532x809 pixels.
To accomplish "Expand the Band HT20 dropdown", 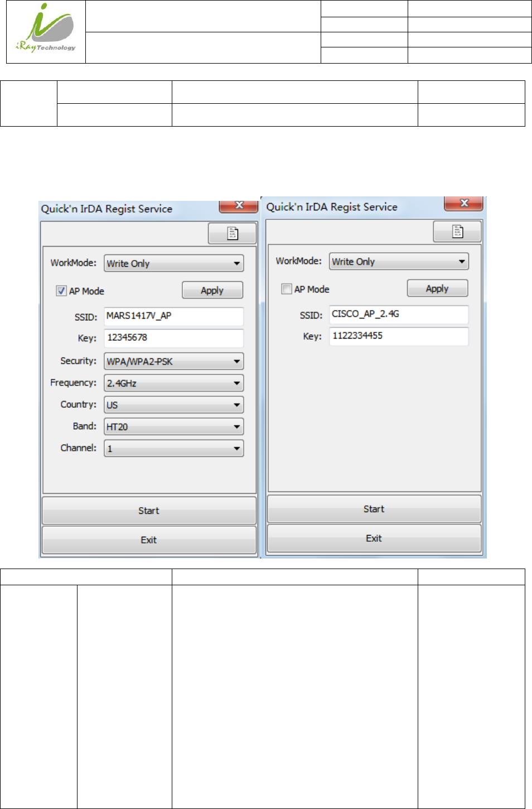I will coord(174,427).
